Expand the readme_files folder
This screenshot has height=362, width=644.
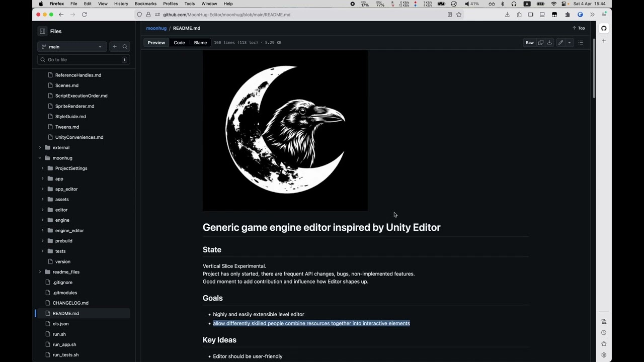tap(40, 272)
